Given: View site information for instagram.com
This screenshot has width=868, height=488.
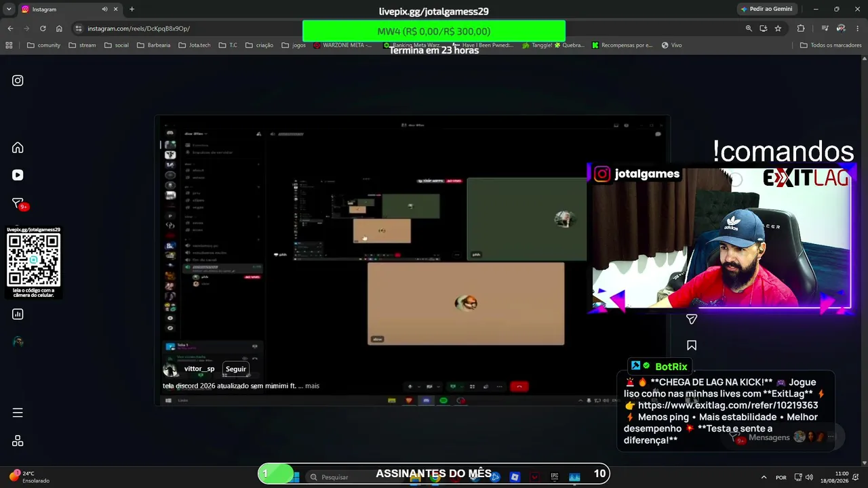Looking at the screenshot, I should 79,28.
